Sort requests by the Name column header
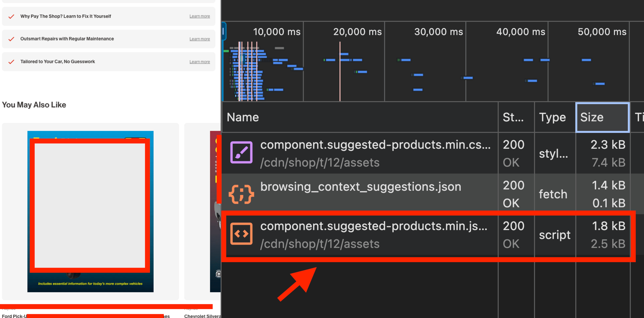 (x=360, y=117)
